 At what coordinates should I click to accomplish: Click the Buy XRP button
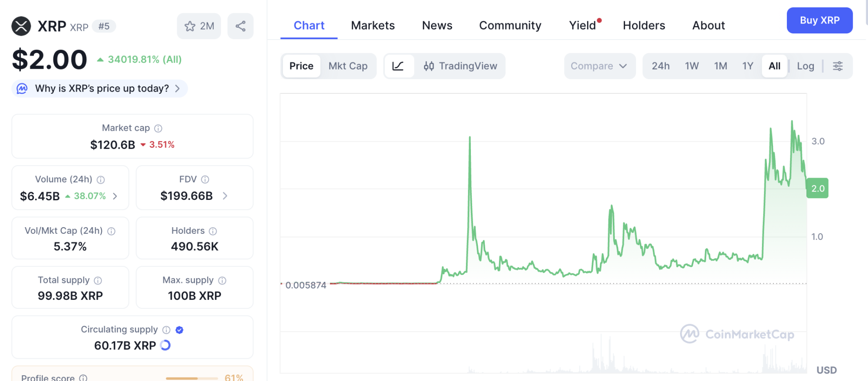tap(819, 20)
